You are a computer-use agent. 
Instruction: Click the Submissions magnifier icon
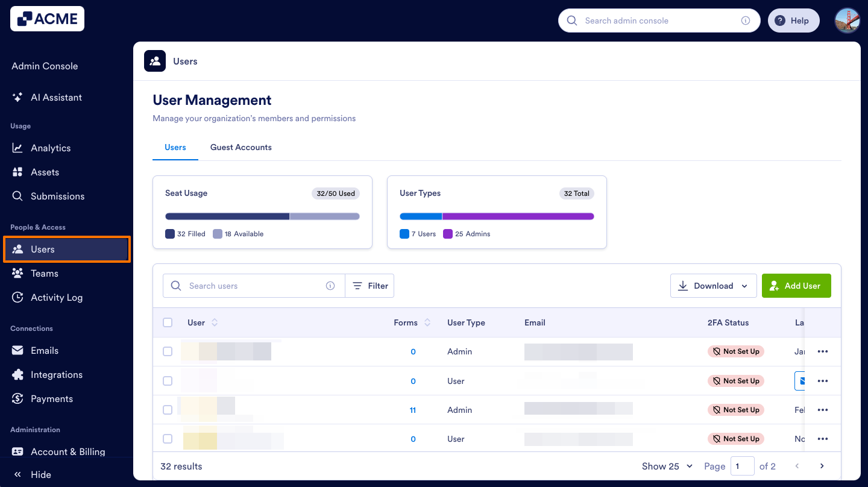(x=18, y=196)
